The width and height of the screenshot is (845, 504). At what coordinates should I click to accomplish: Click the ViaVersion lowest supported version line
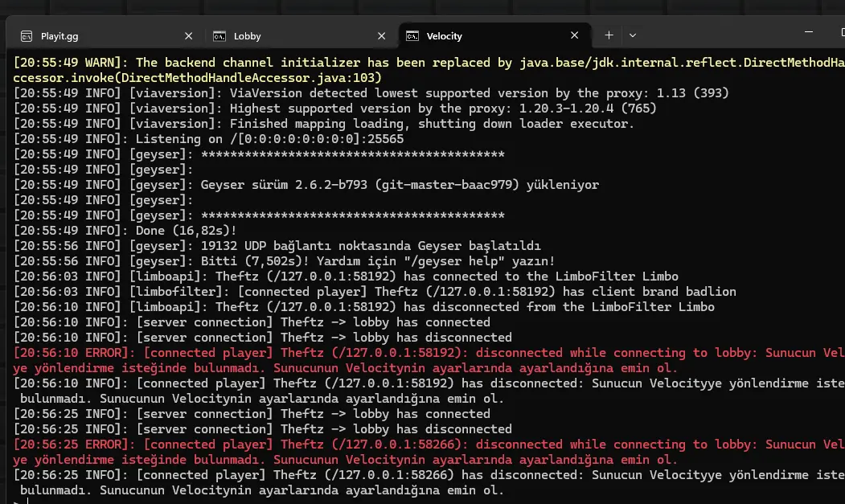pos(371,93)
